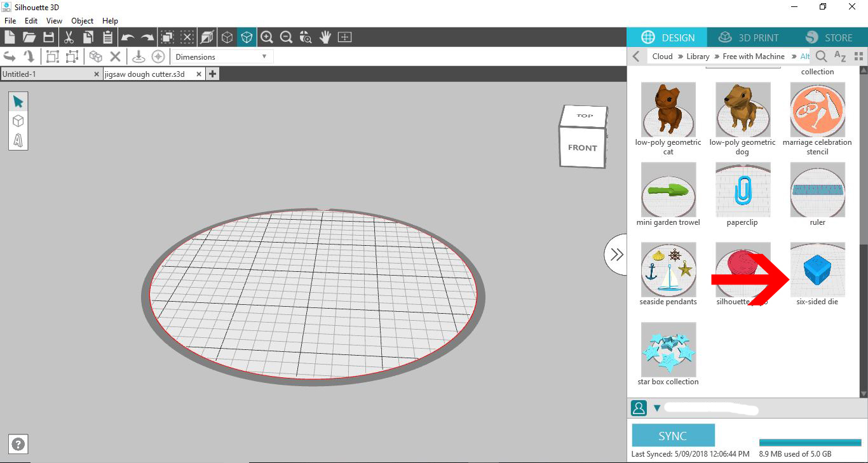Expand the account dropdown arrow
This screenshot has height=463, width=868.
(x=657, y=408)
